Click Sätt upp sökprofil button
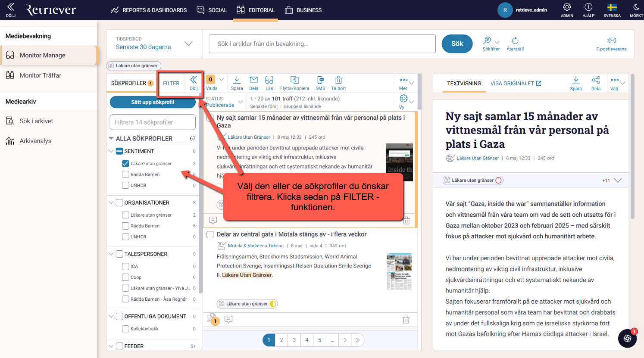The width and height of the screenshot is (644, 358). tap(153, 102)
